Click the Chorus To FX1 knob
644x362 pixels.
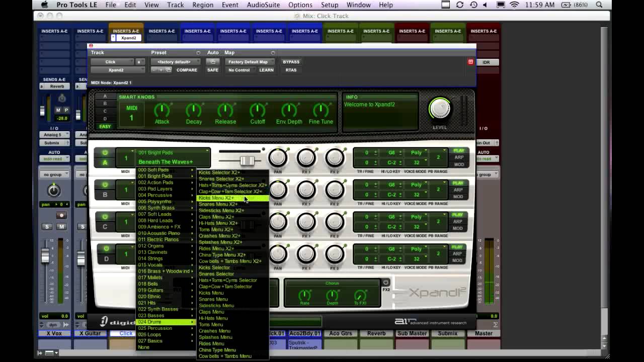[x=360, y=295]
